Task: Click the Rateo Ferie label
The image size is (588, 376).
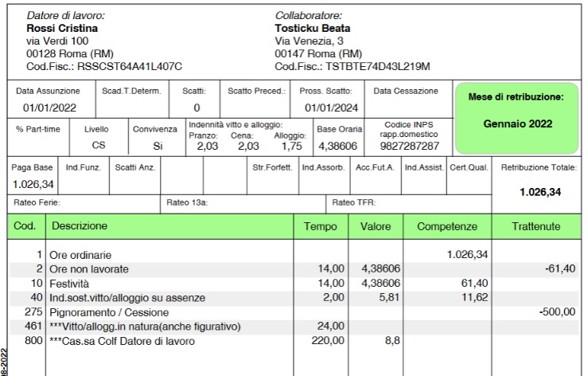Action: point(37,203)
